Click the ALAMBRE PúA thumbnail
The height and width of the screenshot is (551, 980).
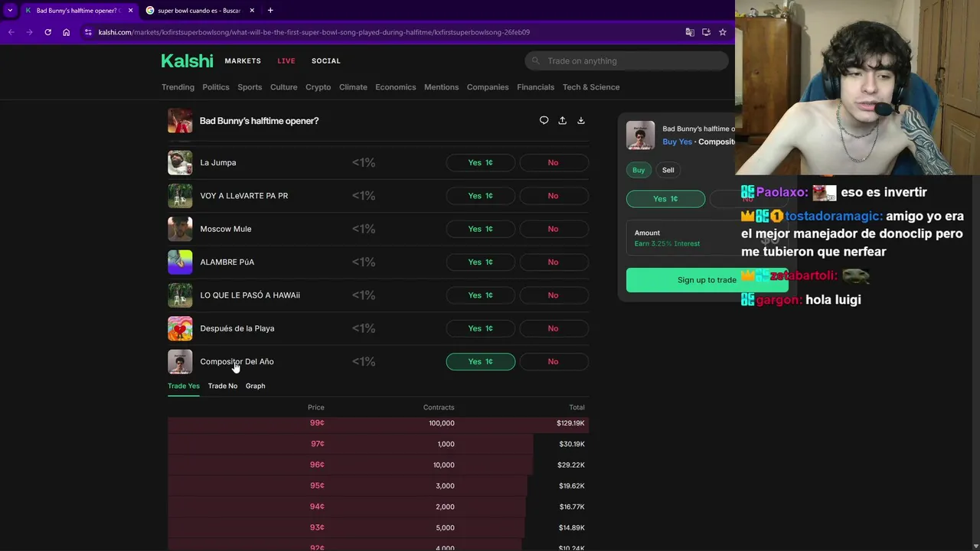180,262
